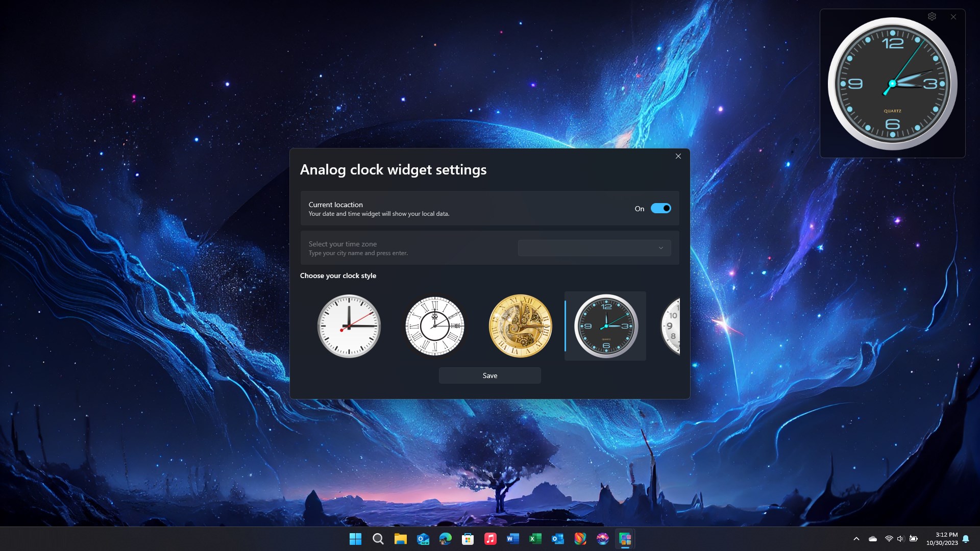Viewport: 980px width, 551px height.
Task: Open Microsoft Excel
Action: (535, 539)
